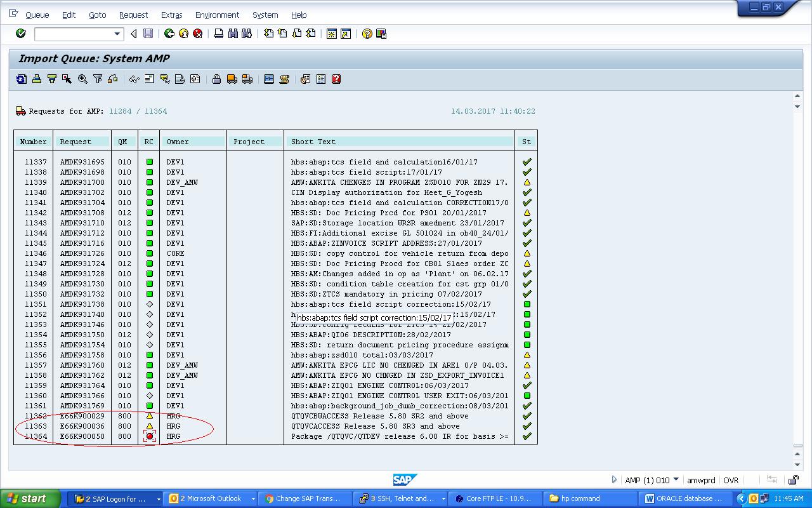Open the Import Monitor screen icon
This screenshot has height=508, width=812.
[269, 79]
